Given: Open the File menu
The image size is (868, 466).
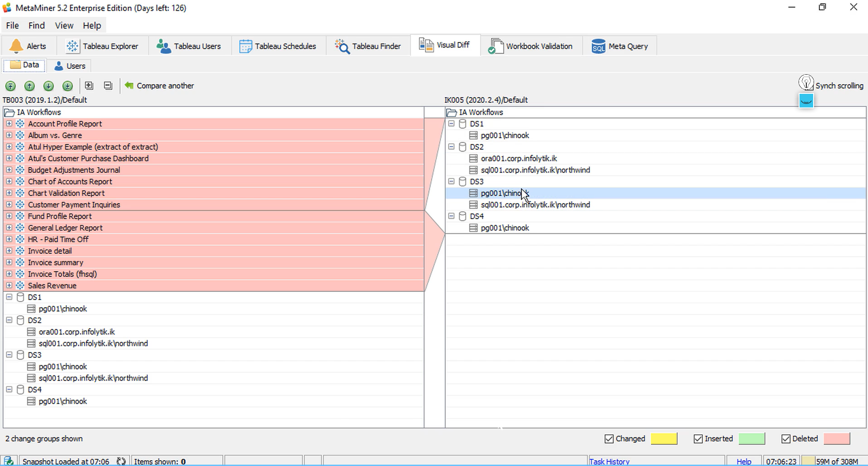Looking at the screenshot, I should pyautogui.click(x=12, y=25).
